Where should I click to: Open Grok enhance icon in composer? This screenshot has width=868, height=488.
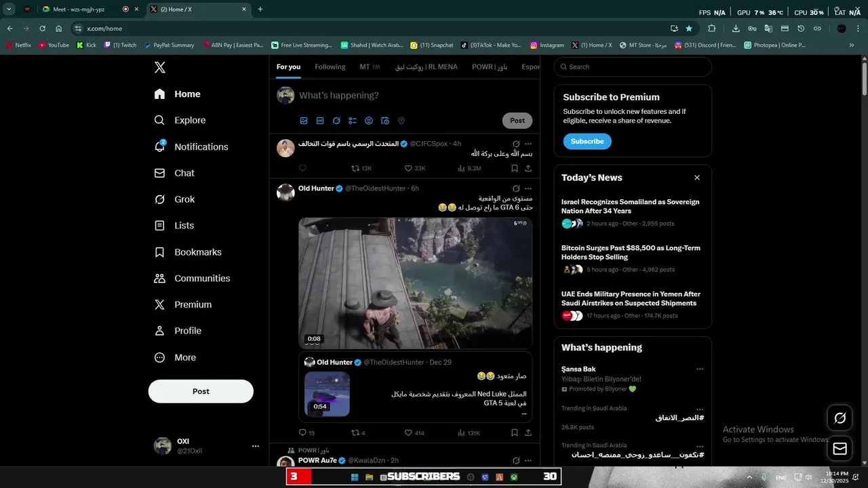click(336, 121)
